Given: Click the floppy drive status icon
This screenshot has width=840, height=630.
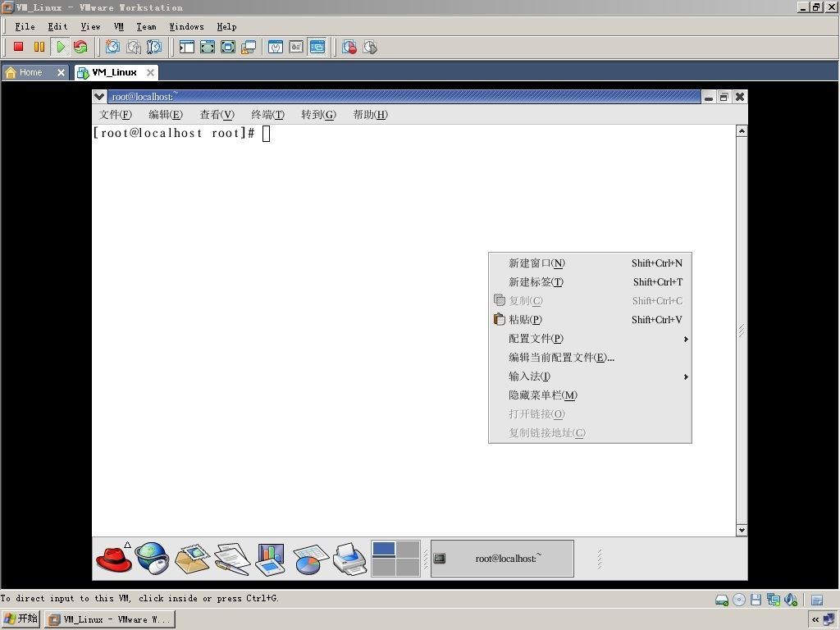Looking at the screenshot, I should 756,600.
